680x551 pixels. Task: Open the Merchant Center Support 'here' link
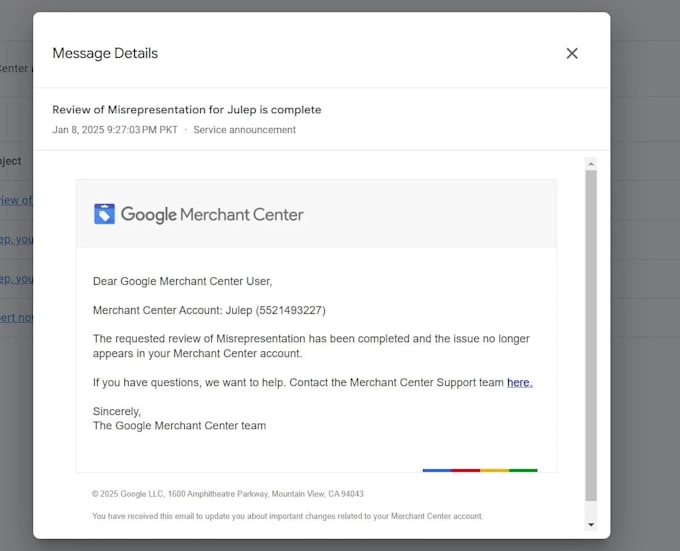click(520, 382)
